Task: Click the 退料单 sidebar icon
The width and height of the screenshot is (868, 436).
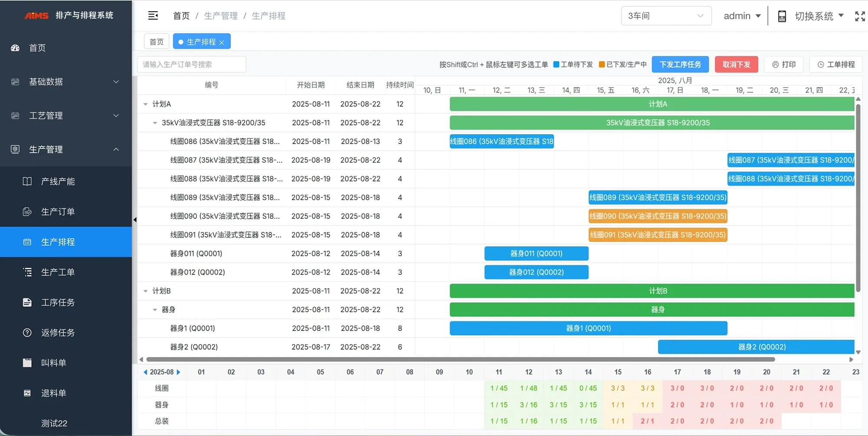Action: [27, 393]
